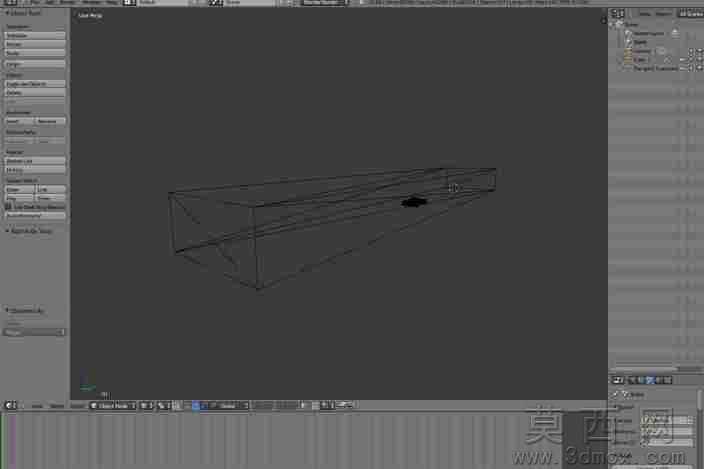Click the Rotate button in Object Tools
The image size is (704, 469).
click(35, 44)
